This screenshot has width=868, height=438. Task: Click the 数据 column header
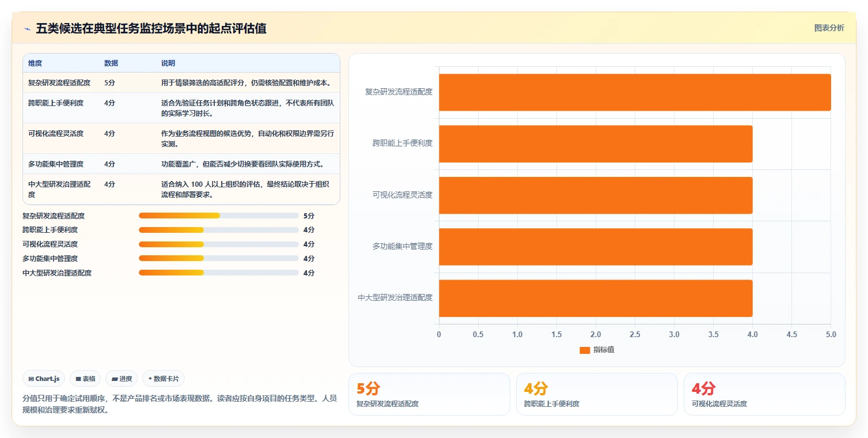pyautogui.click(x=111, y=63)
